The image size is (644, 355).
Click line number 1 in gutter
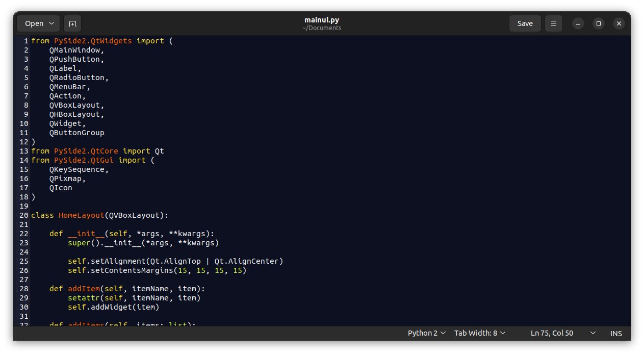tap(25, 40)
